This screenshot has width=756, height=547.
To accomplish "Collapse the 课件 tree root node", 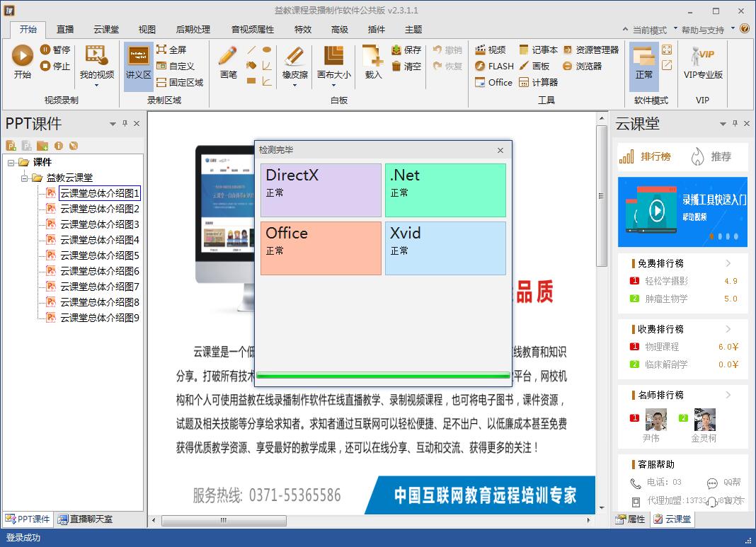I will [11, 163].
